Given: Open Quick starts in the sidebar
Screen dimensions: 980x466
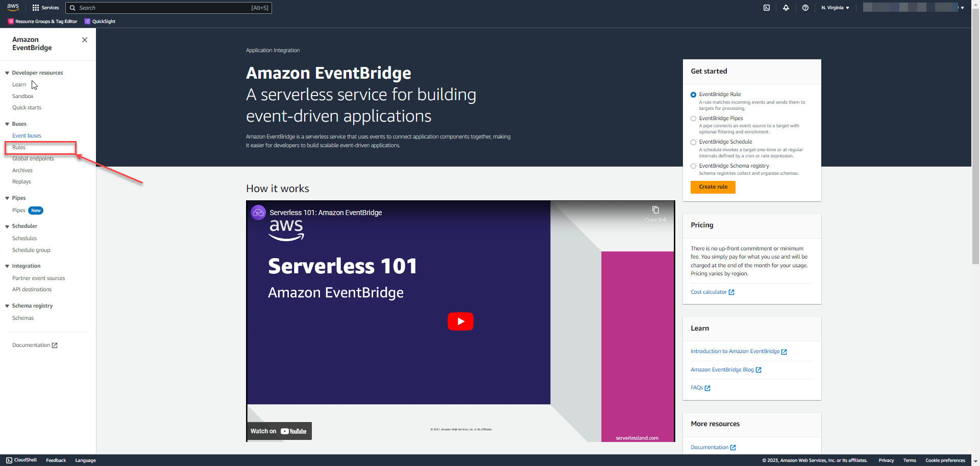Looking at the screenshot, I should point(27,107).
